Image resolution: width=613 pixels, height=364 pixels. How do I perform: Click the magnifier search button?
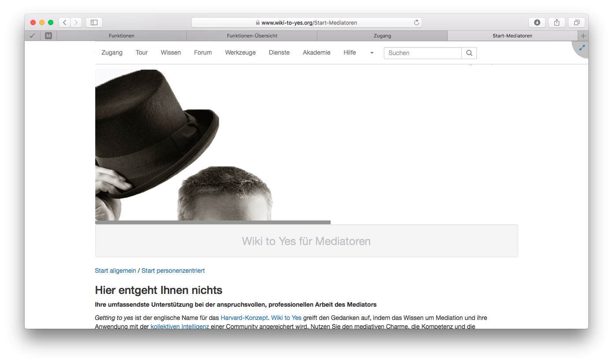tap(469, 53)
